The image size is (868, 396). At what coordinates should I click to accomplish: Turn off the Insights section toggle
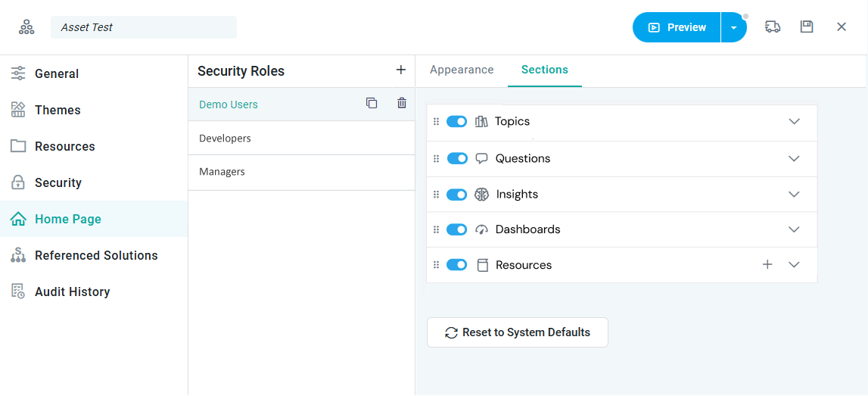457,195
